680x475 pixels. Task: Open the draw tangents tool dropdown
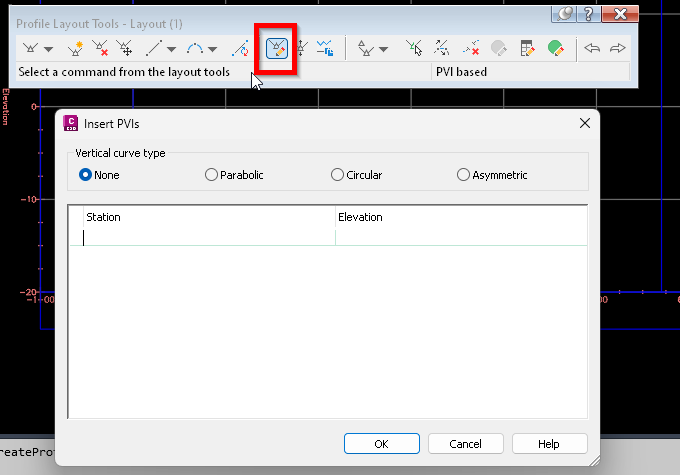49,49
